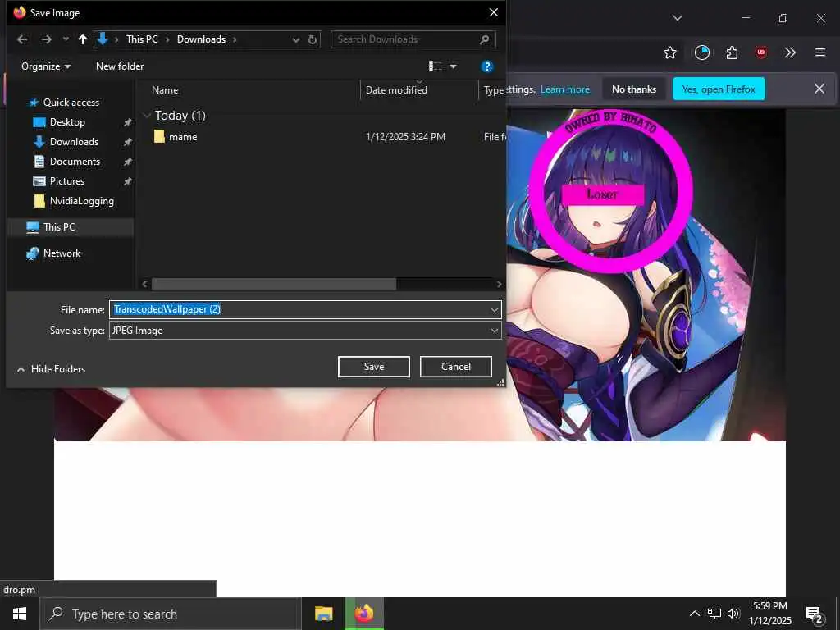840x630 pixels.
Task: Sort files by Name column header
Action: coord(165,90)
